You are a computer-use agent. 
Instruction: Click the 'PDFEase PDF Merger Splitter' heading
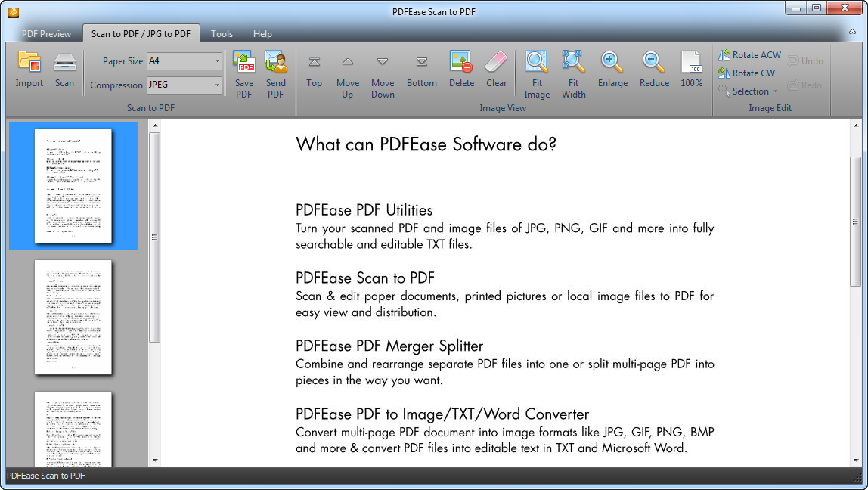389,346
